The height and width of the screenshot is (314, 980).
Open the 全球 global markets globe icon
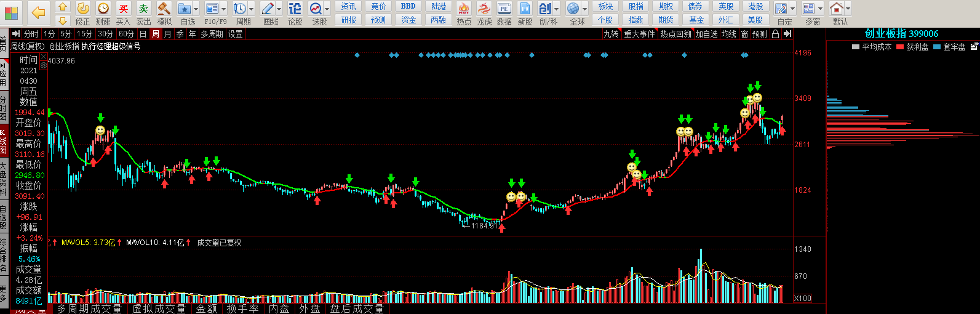click(x=573, y=8)
